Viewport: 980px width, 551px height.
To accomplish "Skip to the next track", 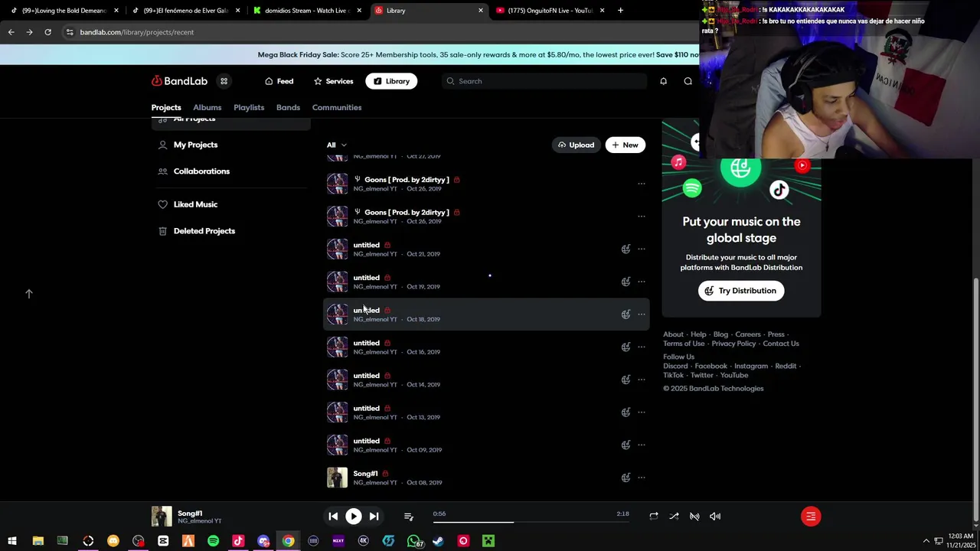I will pos(374,517).
